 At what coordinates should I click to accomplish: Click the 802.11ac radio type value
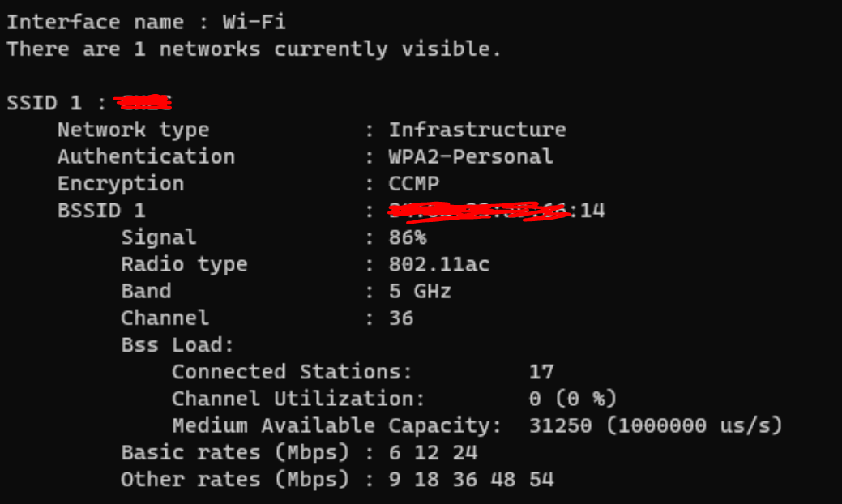438,264
